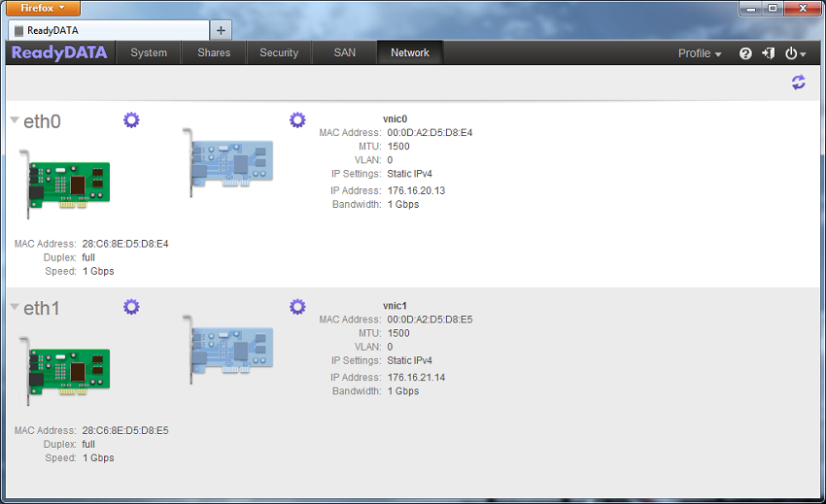Viewport: 826px width, 504px height.
Task: Click MAC value 28:C6:8E:D5:D8:E4
Action: [125, 244]
